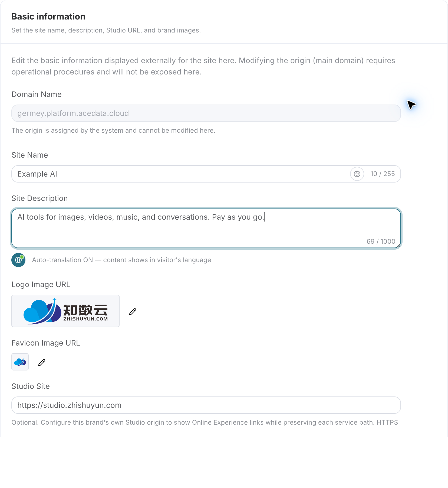Image resolution: width=448 pixels, height=488 pixels.
Task: Click the 'Logo Image URL' label
Action: [x=41, y=284]
